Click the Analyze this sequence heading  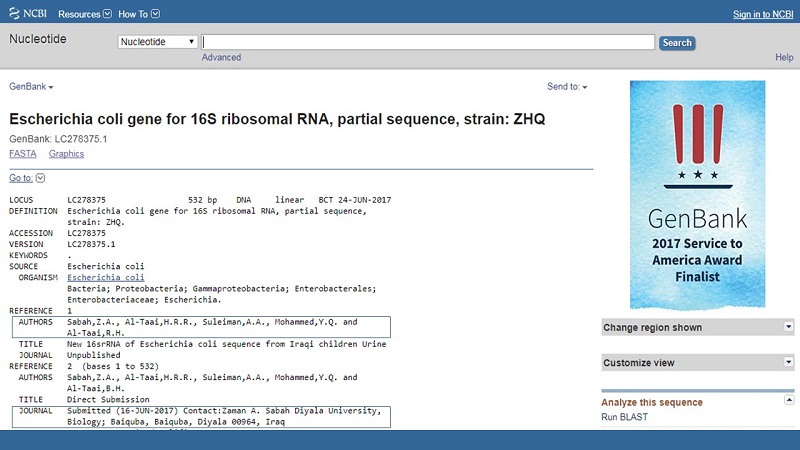click(x=651, y=402)
